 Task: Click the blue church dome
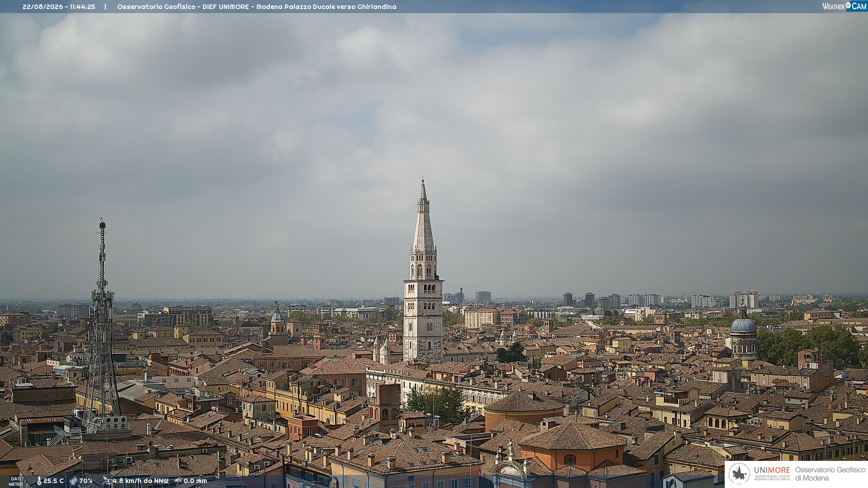[x=743, y=324]
